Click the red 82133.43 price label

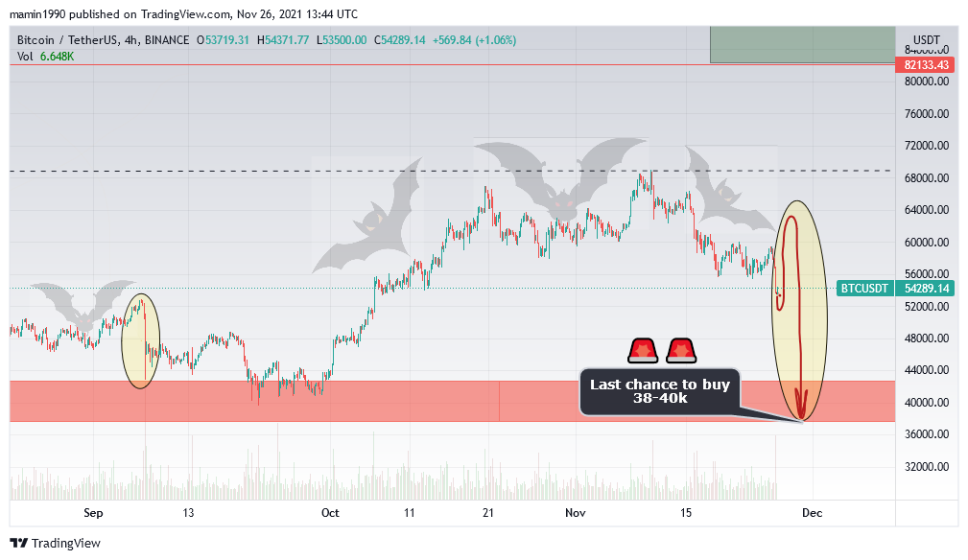coord(926,65)
